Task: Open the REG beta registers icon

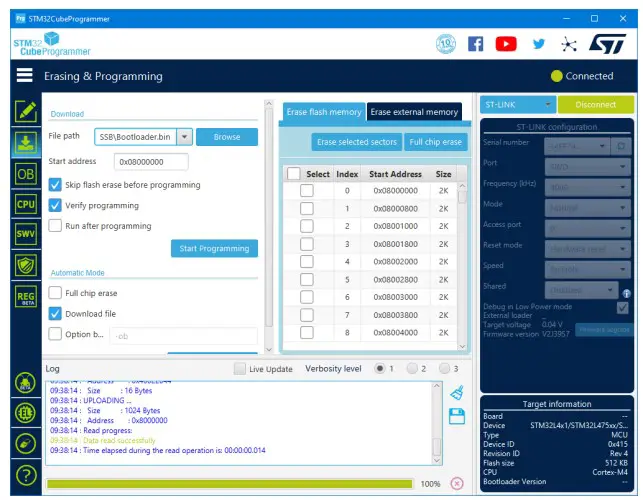Action: (26, 297)
